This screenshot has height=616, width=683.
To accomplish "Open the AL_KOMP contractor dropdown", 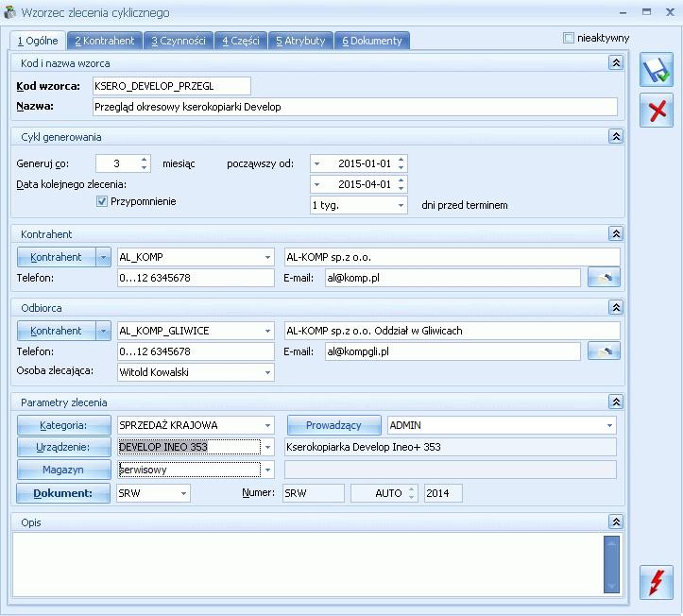I will (267, 257).
